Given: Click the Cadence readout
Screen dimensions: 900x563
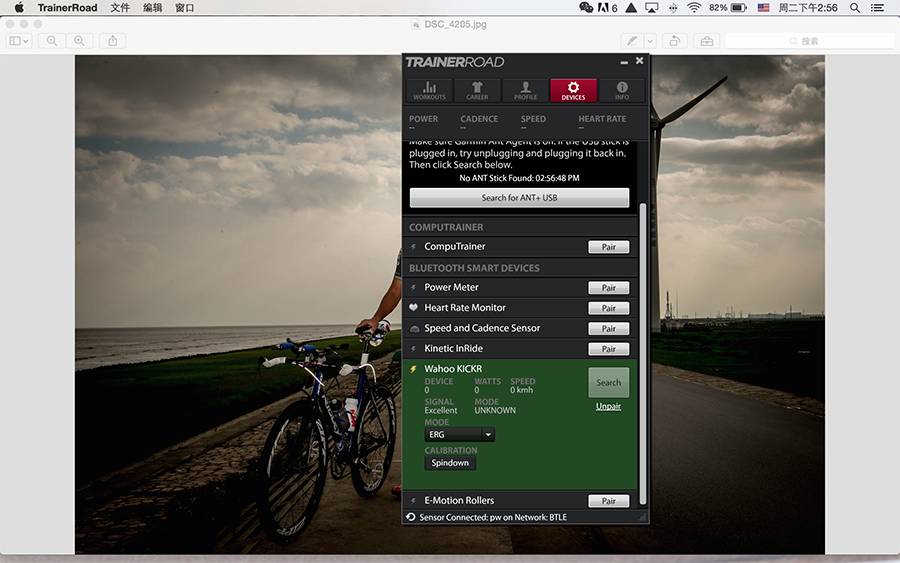Looking at the screenshot, I should [479, 122].
